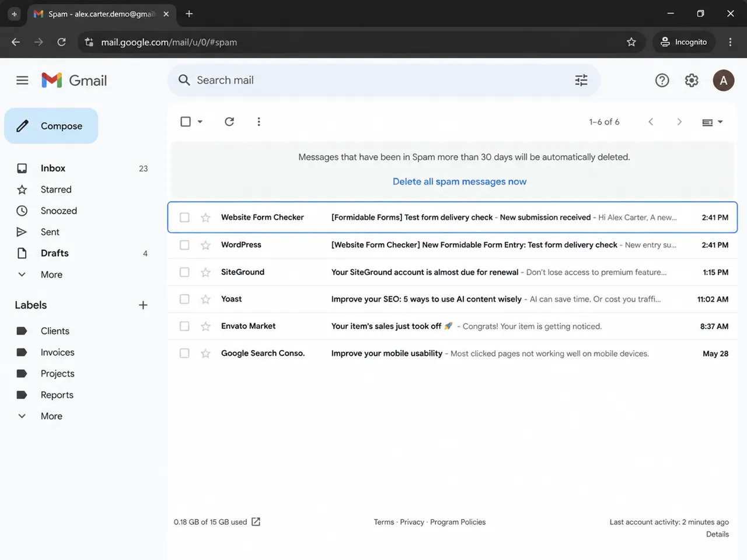This screenshot has height=560, width=747.
Task: Open account activity Details link
Action: point(717,534)
